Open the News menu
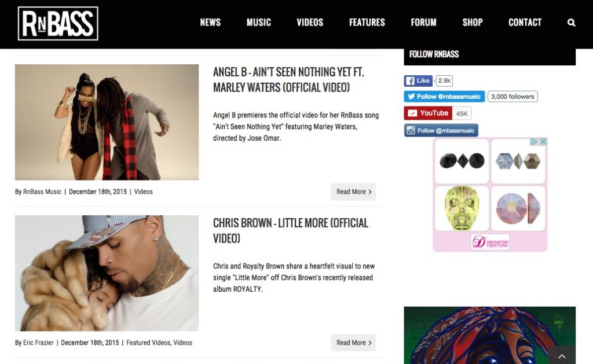 pos(210,23)
